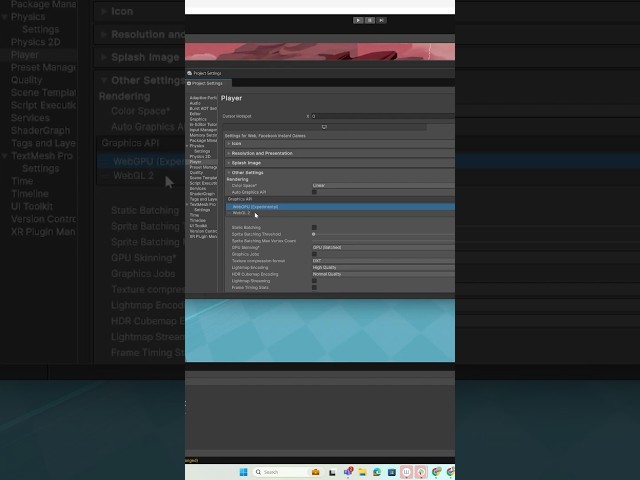Screen dimensions: 640x480
Task: Toggle the Lightmap Streaming checkbox
Action: click(314, 281)
